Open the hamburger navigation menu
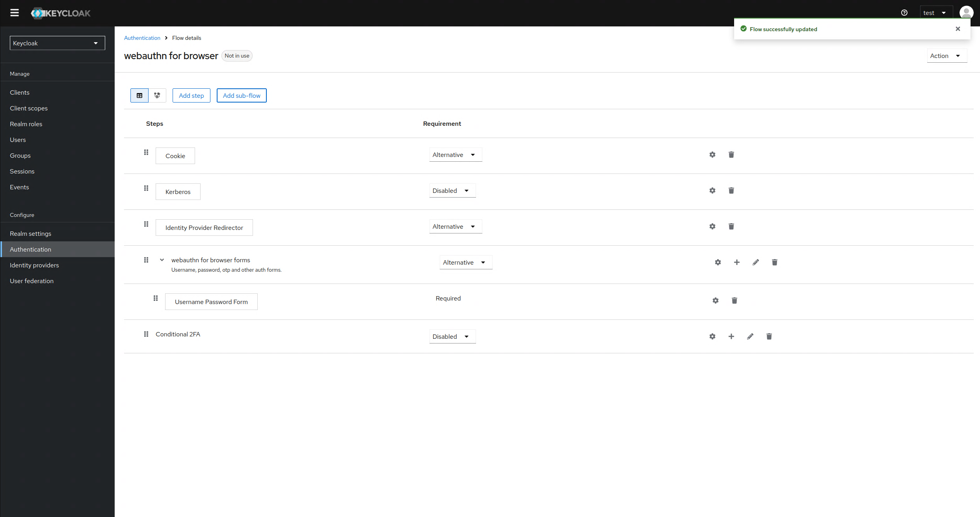 point(15,13)
